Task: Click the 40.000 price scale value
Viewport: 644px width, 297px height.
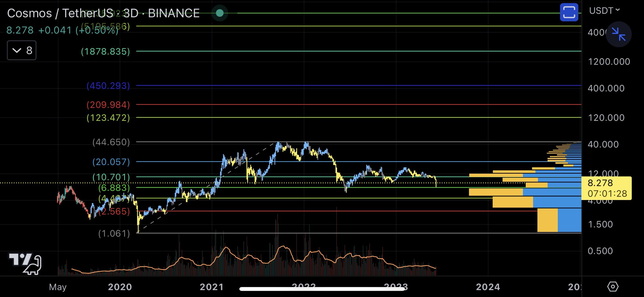Action: pos(603,144)
